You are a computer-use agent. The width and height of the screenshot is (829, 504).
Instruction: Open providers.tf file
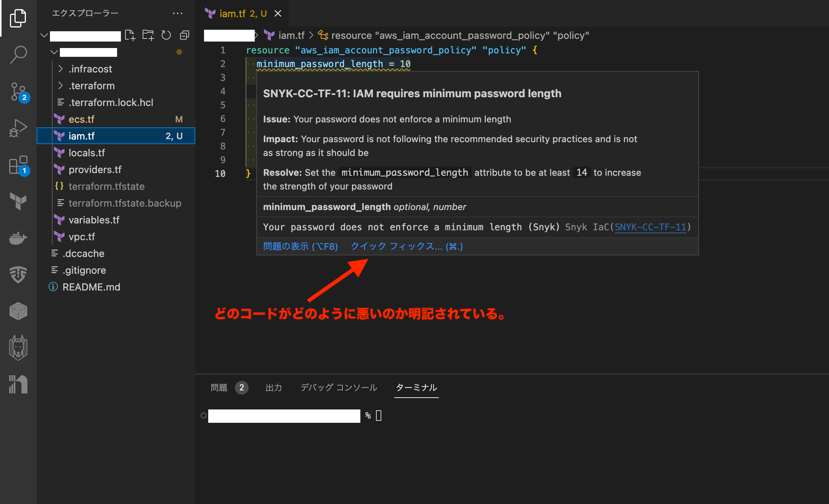pyautogui.click(x=116, y=169)
